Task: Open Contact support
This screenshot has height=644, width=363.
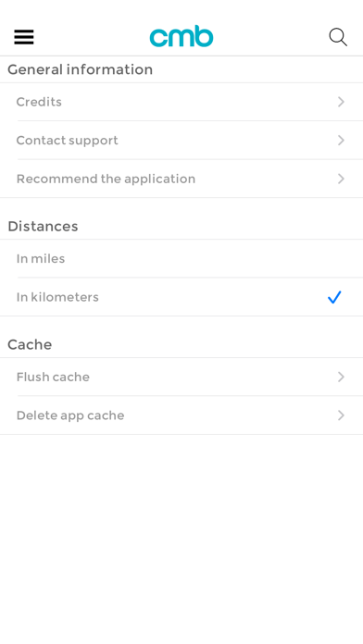Action: (181, 141)
